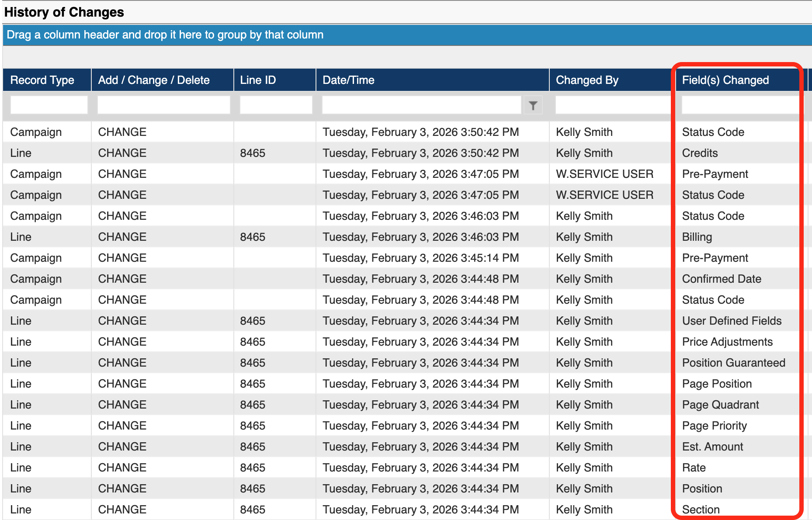Sort by the Record Type column header
This screenshot has height=520, width=812.
click(42, 80)
